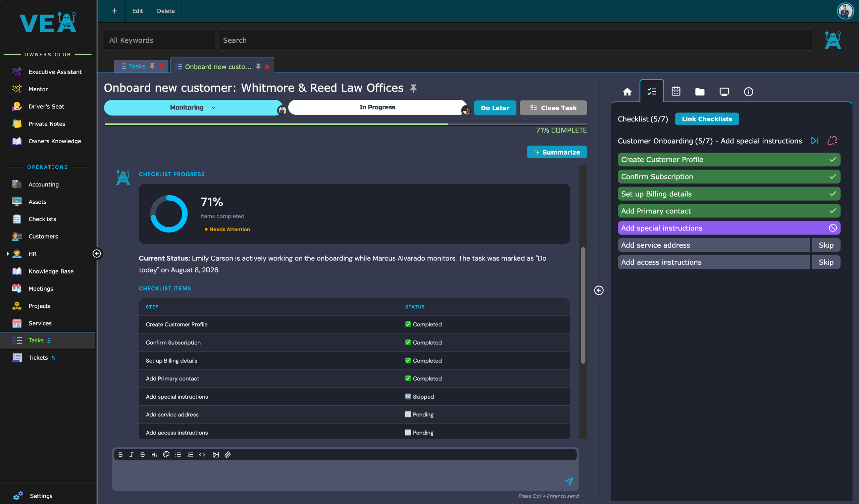Viewport: 859px width, 504px height.
Task: Toggle the Set up Billing details item
Action: point(729,194)
